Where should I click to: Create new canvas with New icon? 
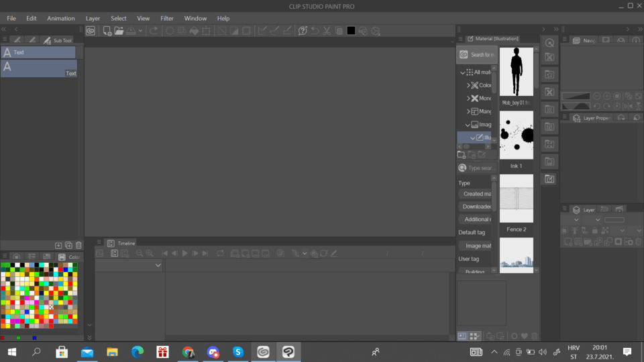[x=107, y=31]
